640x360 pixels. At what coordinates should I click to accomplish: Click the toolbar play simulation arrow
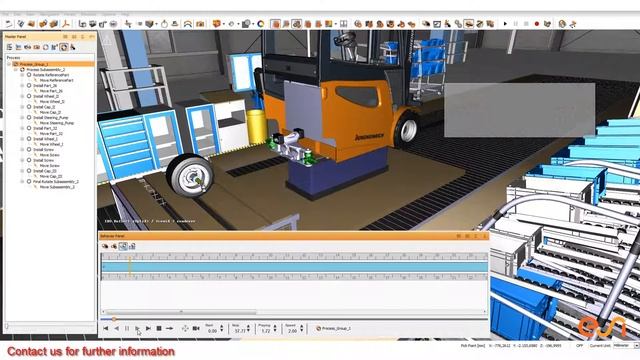(x=505, y=24)
